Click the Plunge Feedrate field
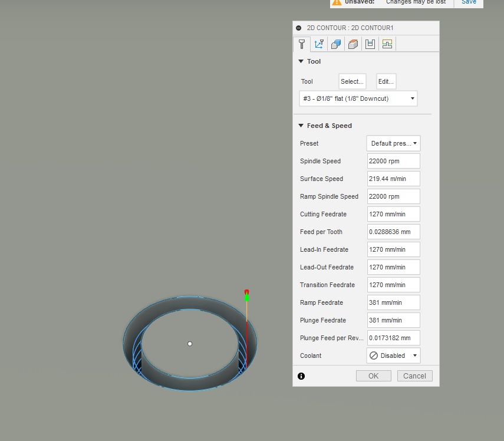 [x=393, y=320]
